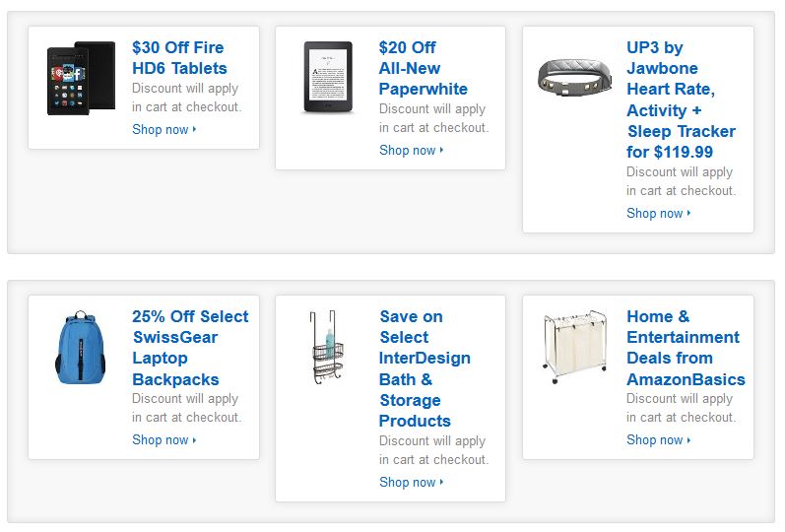Click Shop now under SwissGear Backpacks
Image resolution: width=785 pixels, height=532 pixels.
click(160, 439)
